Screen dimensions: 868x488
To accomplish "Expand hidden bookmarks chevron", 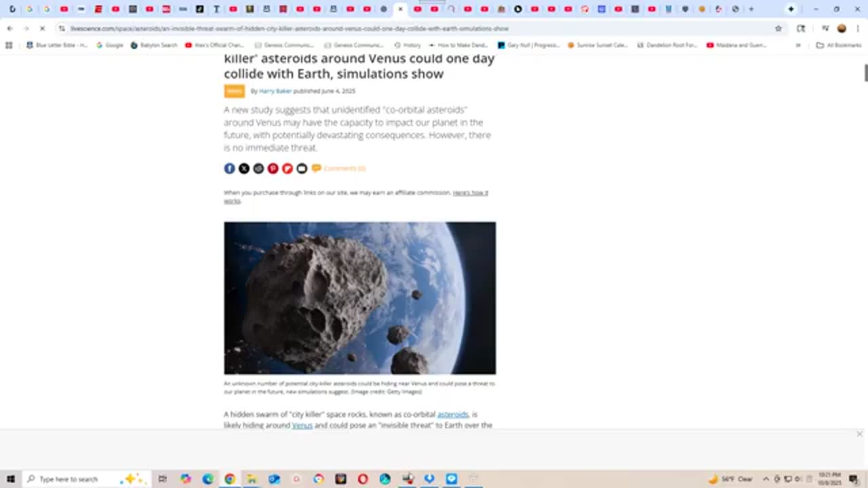I will coord(797,45).
